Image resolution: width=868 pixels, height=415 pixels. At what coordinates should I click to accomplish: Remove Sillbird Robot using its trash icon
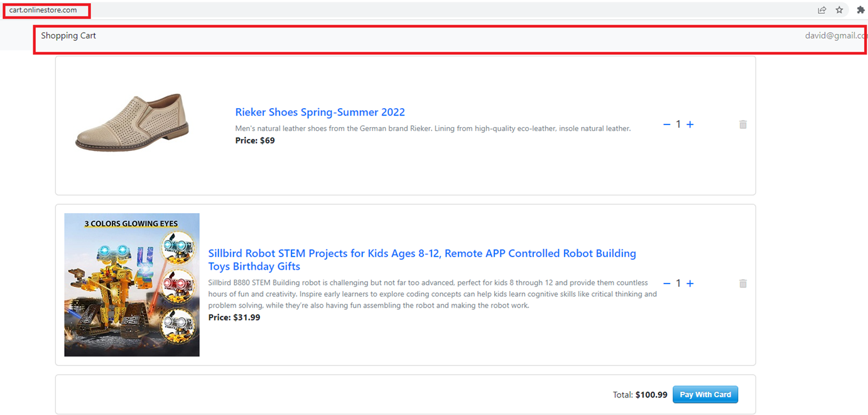pyautogui.click(x=743, y=284)
